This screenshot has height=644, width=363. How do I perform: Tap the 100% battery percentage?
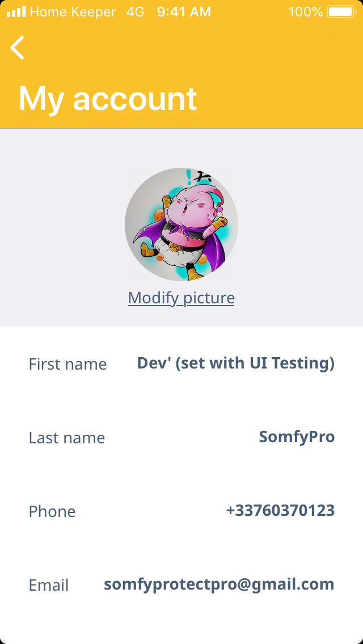[x=305, y=12]
